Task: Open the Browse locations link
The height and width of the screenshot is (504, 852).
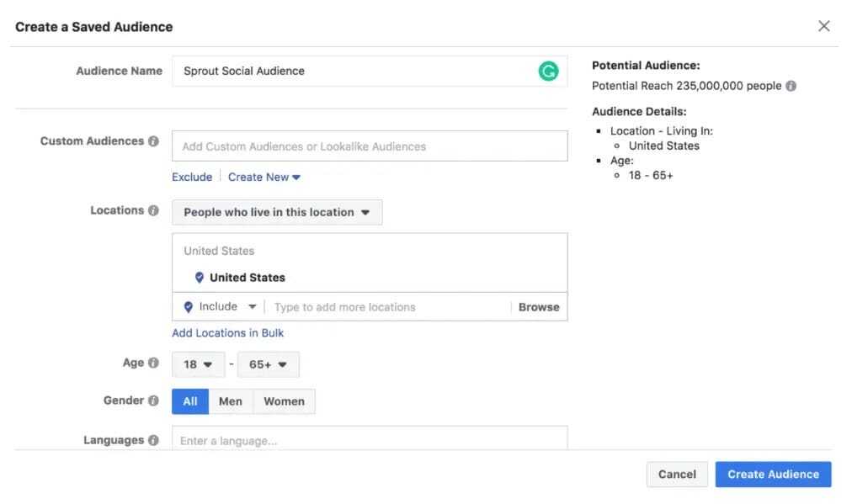Action: (538, 306)
